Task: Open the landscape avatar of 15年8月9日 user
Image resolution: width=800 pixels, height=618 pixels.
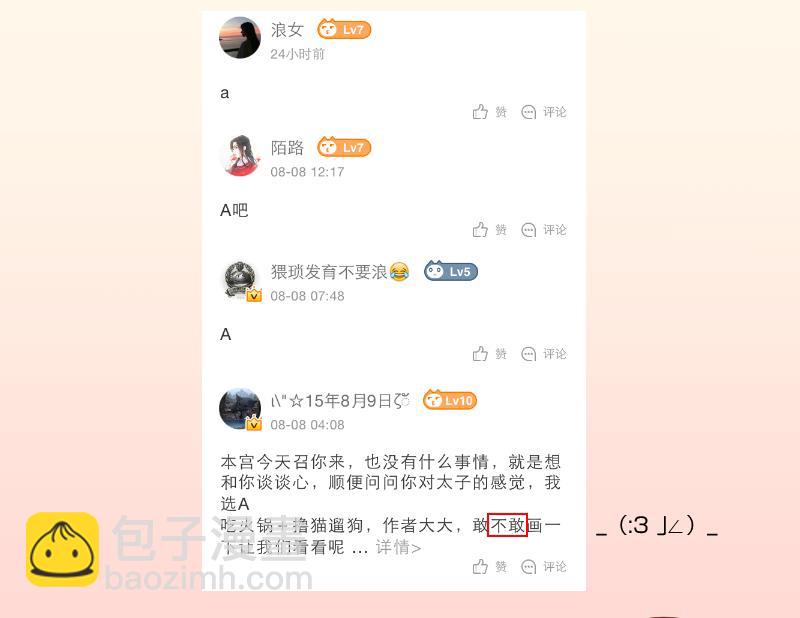Action: click(240, 409)
